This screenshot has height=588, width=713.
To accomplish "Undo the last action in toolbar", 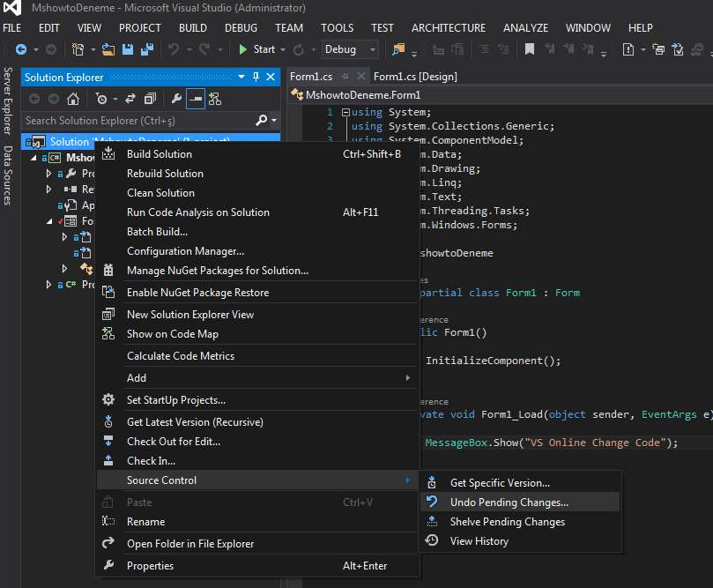I will [174, 49].
